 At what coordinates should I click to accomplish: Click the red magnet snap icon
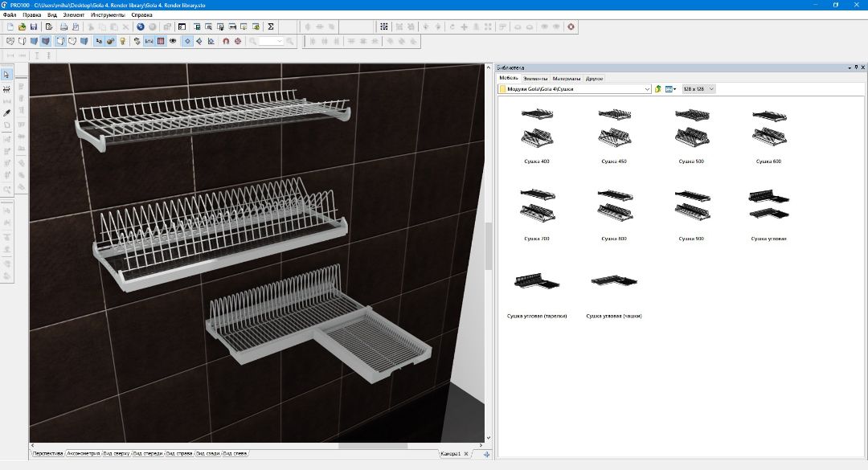226,41
